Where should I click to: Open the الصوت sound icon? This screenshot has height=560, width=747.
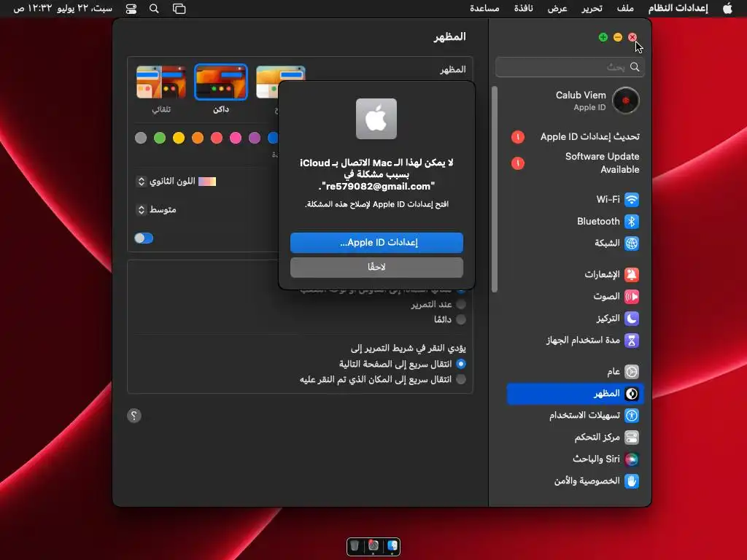(x=631, y=297)
